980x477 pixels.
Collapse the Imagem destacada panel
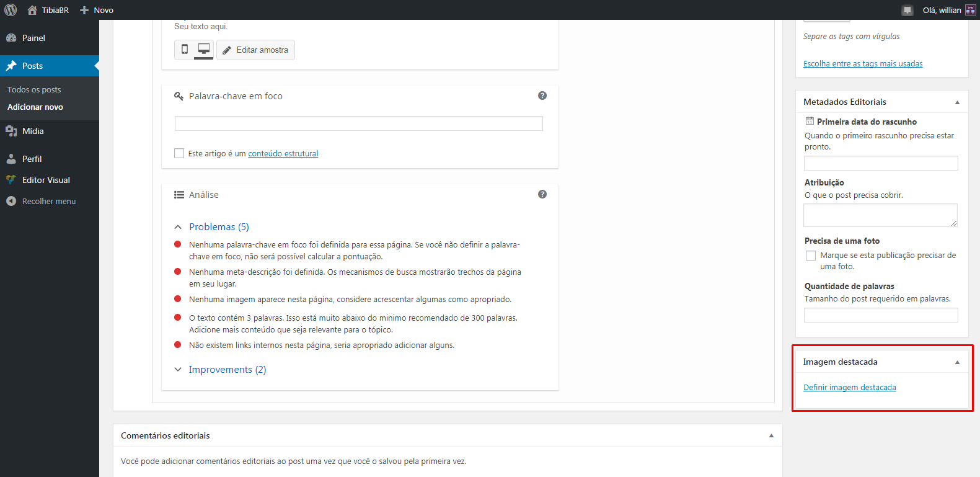(957, 362)
